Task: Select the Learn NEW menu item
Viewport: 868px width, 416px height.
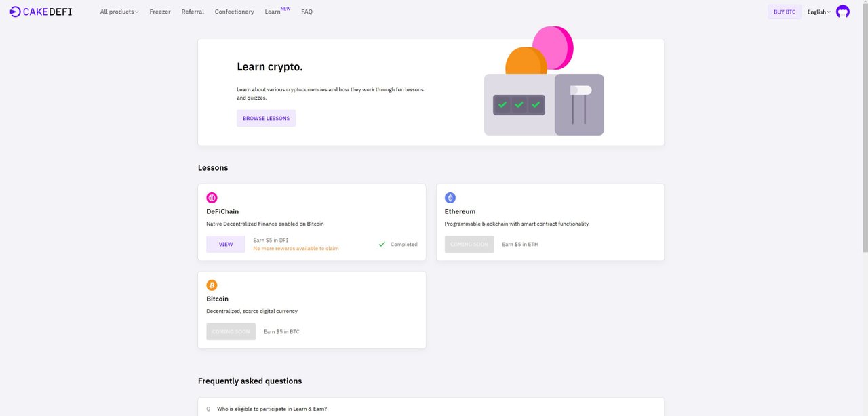Action: [x=277, y=11]
